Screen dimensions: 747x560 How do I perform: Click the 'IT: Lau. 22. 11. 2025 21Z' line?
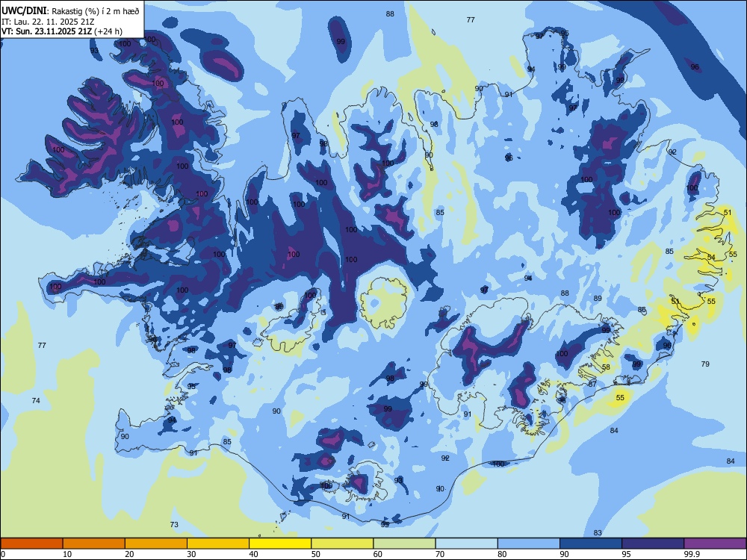[48, 22]
